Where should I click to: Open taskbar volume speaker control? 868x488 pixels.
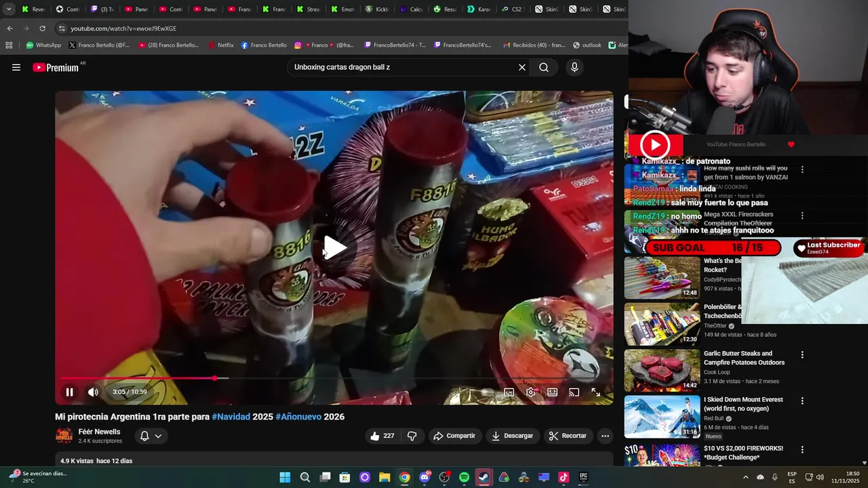820,477
